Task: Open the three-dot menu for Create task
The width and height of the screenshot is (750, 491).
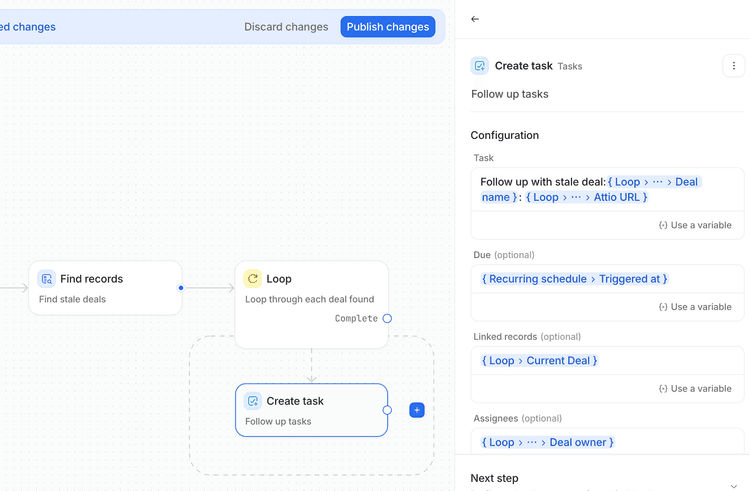Action: coord(733,65)
